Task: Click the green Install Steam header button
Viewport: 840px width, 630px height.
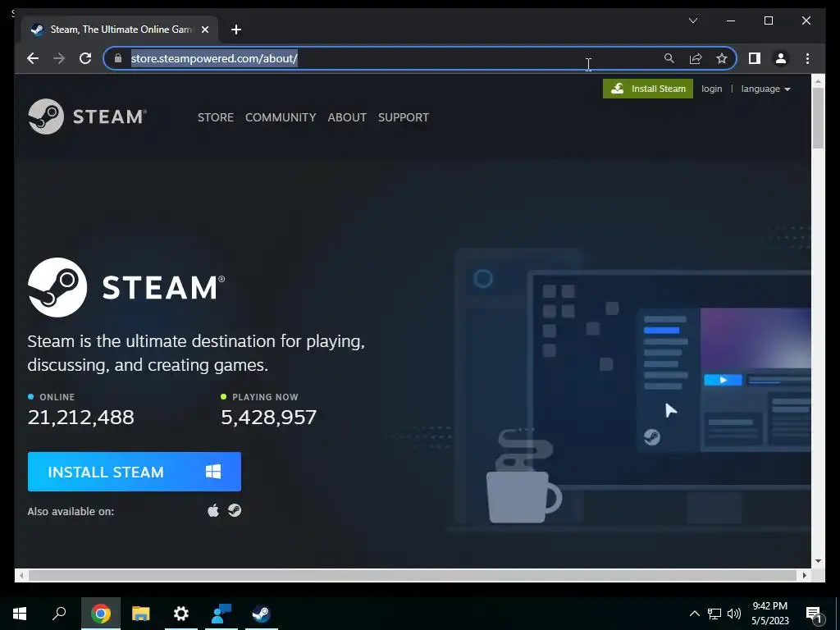Action: pos(648,89)
